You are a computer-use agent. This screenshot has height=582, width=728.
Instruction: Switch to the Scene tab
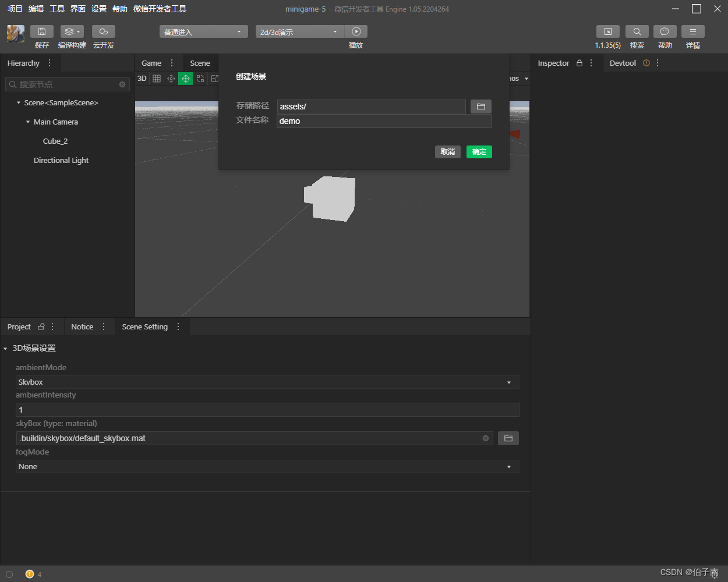click(x=200, y=63)
